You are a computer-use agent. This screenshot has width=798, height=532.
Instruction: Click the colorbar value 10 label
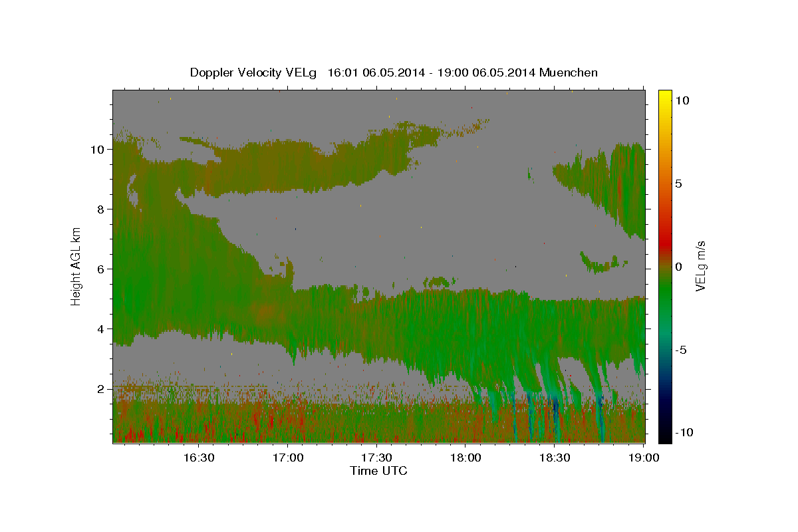682,100
